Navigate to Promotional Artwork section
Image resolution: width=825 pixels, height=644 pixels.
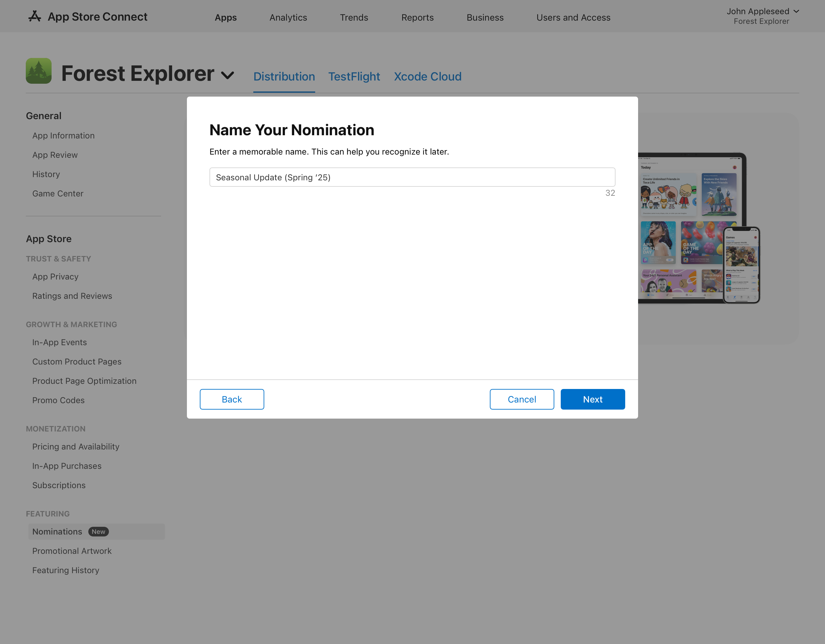(x=72, y=550)
